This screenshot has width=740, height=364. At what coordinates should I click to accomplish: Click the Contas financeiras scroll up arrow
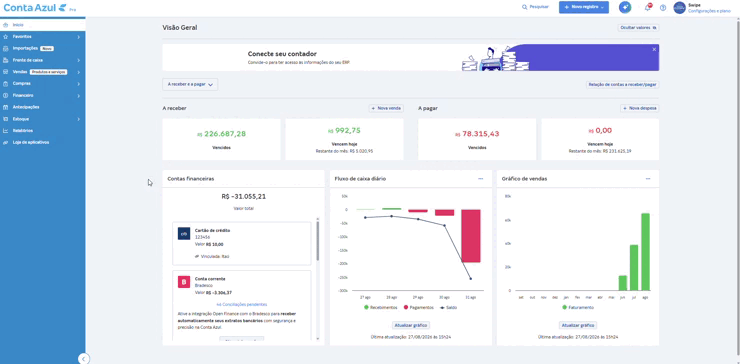point(318,219)
